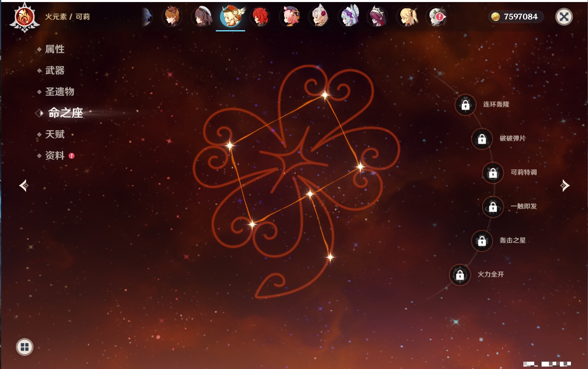Select the highlighted Klee avatar with red hat
This screenshot has height=369, width=588.
pyautogui.click(x=231, y=17)
